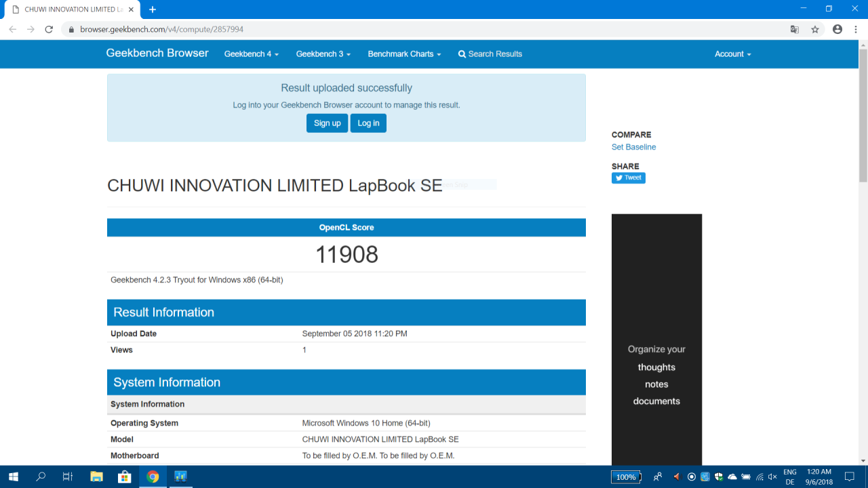Open the Action Center notifications
This screenshot has height=488, width=868.
pos(851,476)
